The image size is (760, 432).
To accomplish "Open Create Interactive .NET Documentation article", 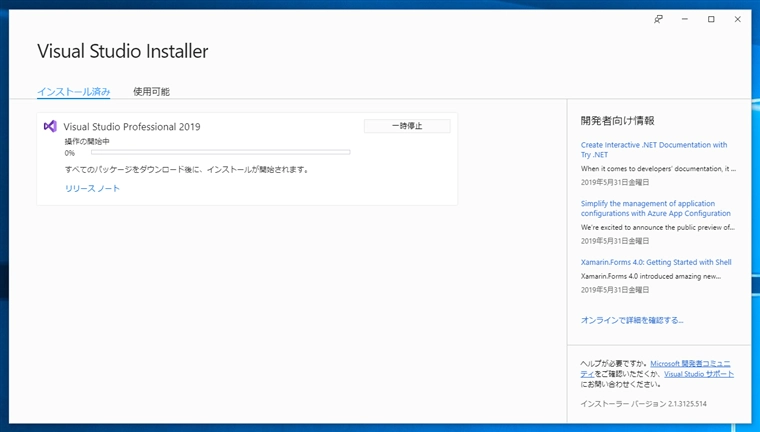I will [654, 150].
